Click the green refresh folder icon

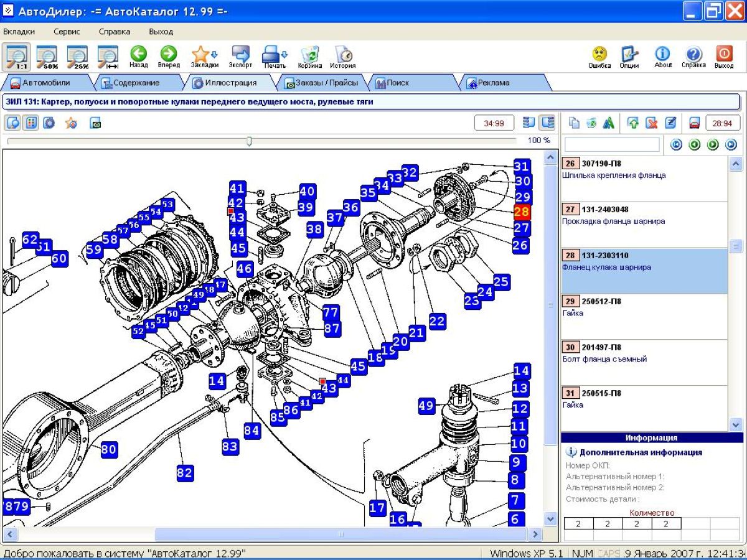591,123
